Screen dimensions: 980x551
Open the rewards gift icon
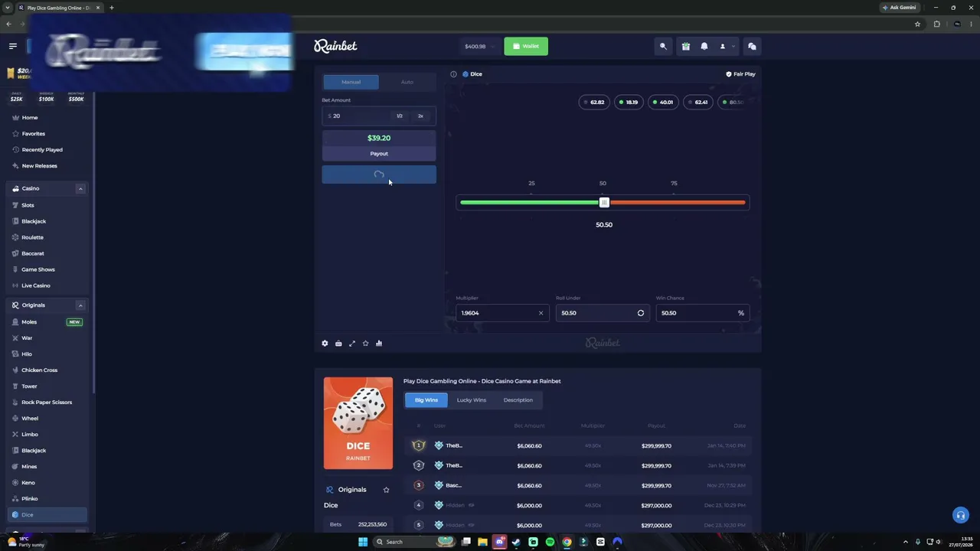point(685,47)
